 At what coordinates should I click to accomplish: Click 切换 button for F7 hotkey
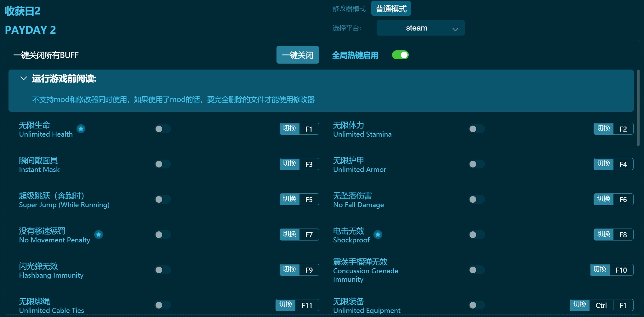coord(289,235)
